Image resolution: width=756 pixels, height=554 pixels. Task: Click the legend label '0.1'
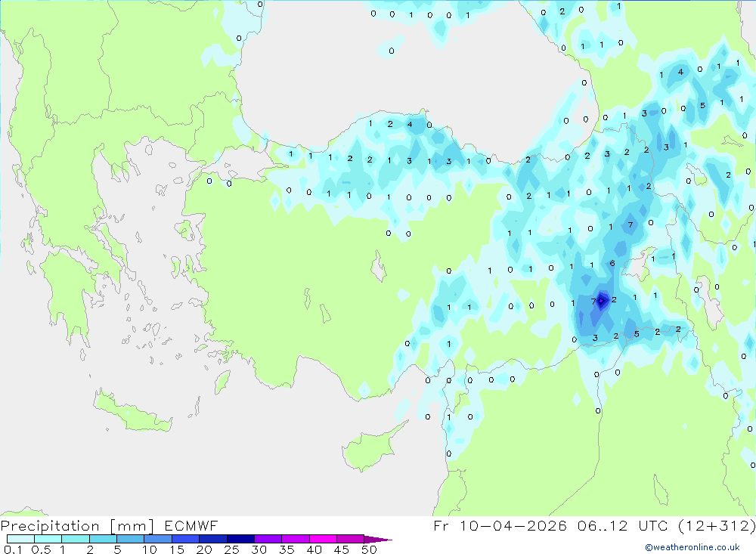(13, 549)
